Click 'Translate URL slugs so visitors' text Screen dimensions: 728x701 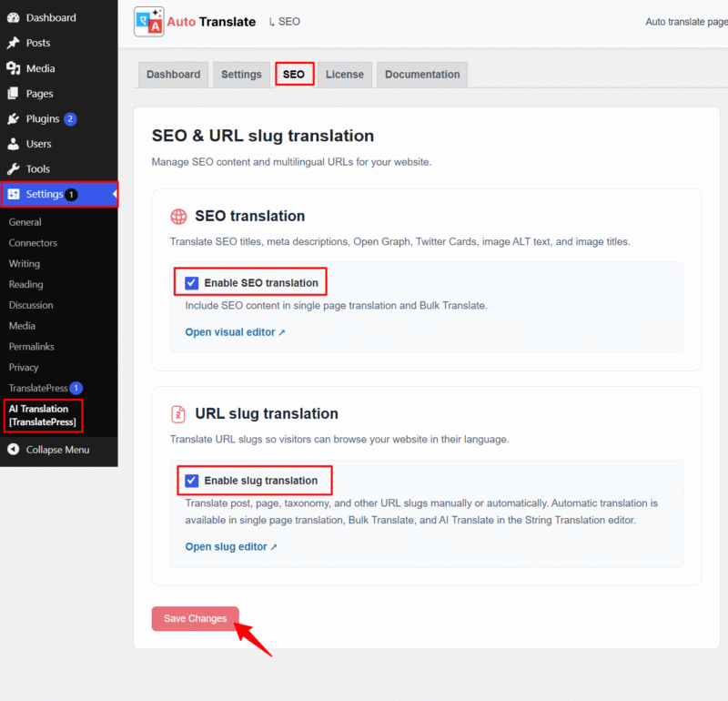tap(339, 440)
